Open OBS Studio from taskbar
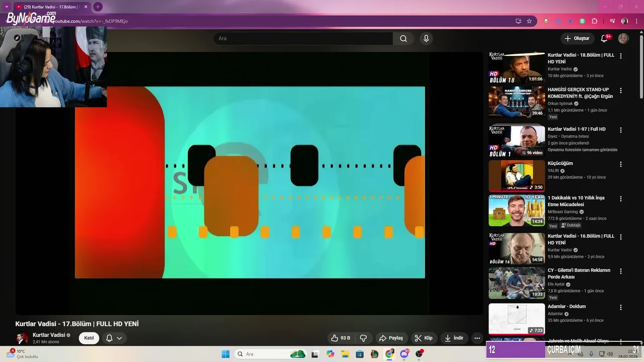The image size is (644, 362). [419, 354]
